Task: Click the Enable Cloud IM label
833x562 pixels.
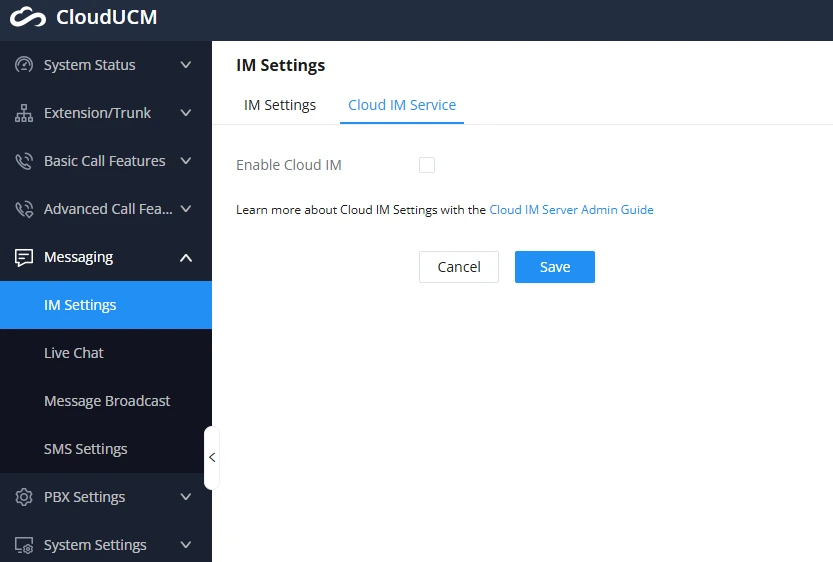Action: pos(288,165)
